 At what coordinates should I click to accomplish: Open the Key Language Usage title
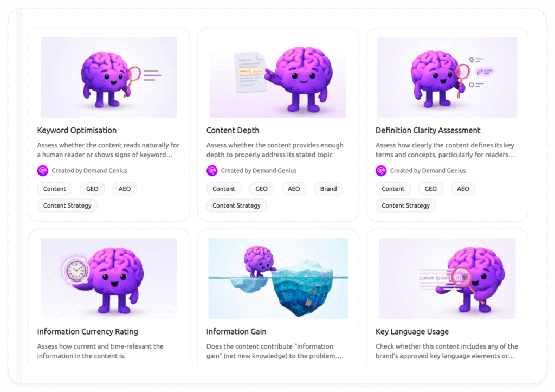point(412,331)
